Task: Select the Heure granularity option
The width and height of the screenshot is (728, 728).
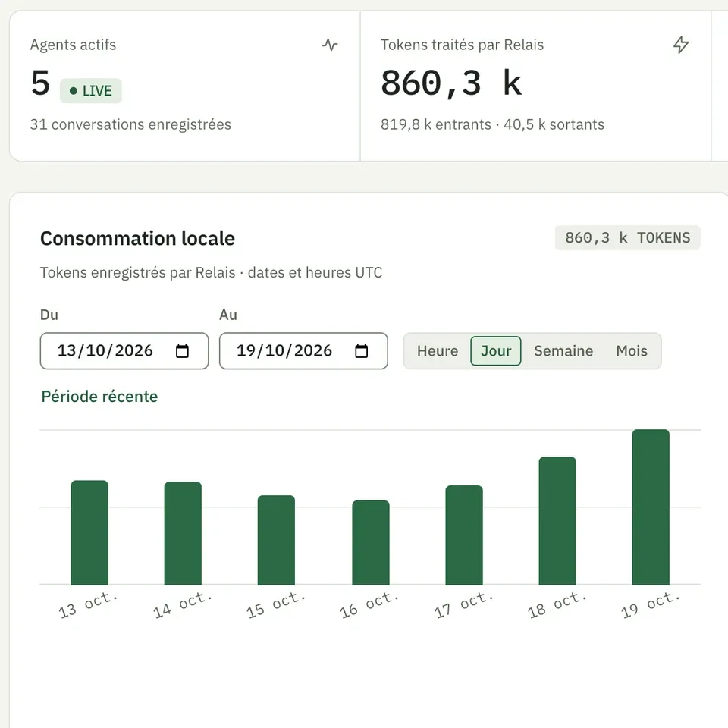Action: (x=438, y=351)
